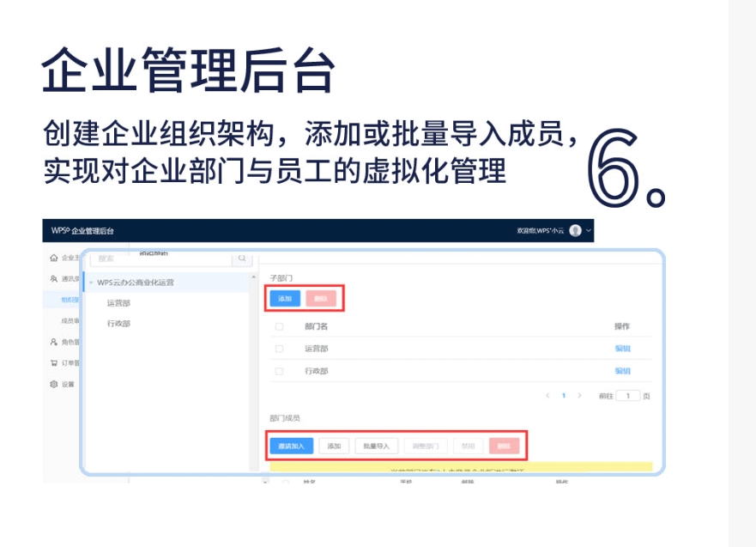Tick the checkbox for the 运营部 row
756x547 pixels.
coord(279,349)
